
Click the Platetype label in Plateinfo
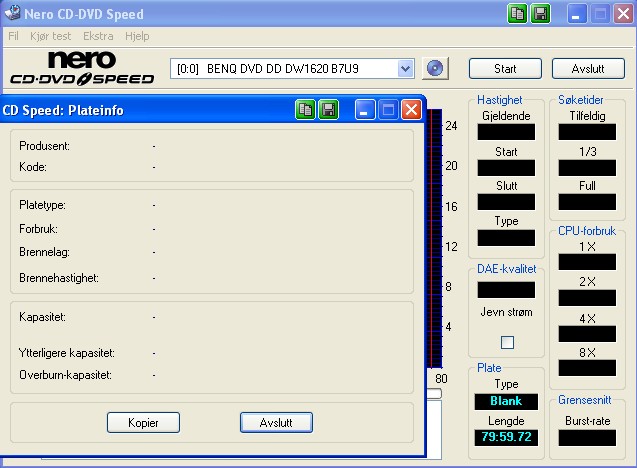coord(42,205)
